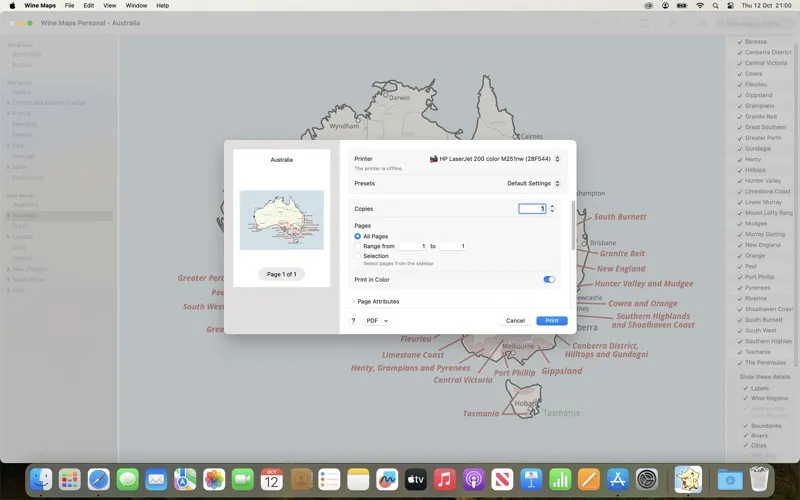The image size is (800, 500).
Task: Select the Selection pages radio button
Action: click(358, 256)
